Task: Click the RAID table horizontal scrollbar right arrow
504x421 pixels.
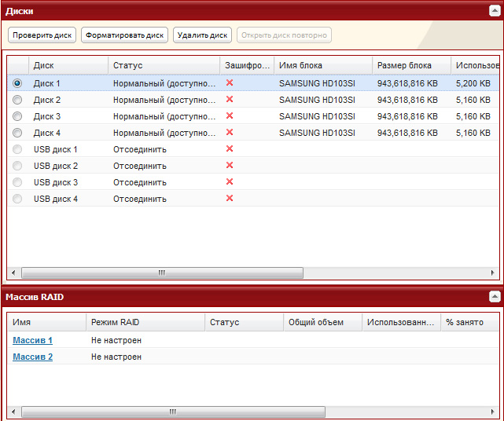Action: (494, 412)
